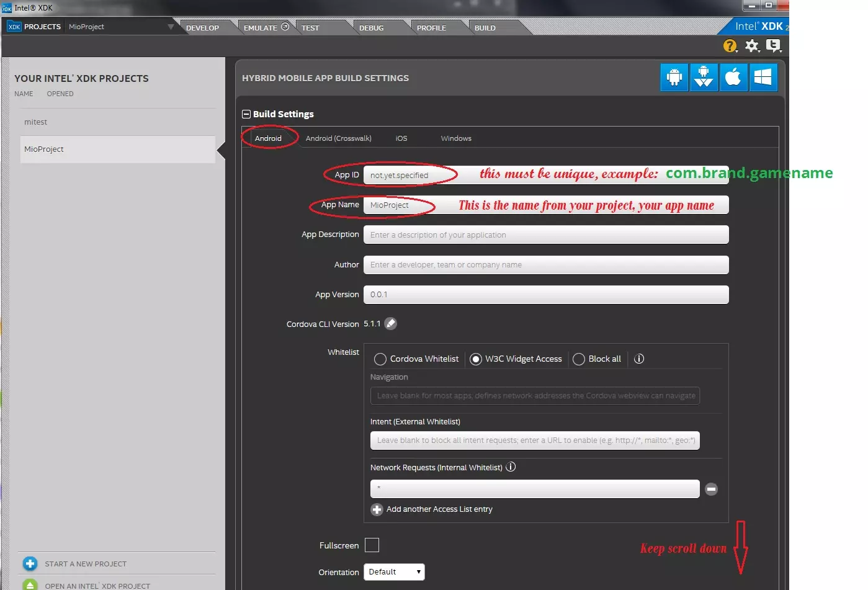Select the W3C Widget Access radio button
Screen dimensions: 868x590
(476, 359)
